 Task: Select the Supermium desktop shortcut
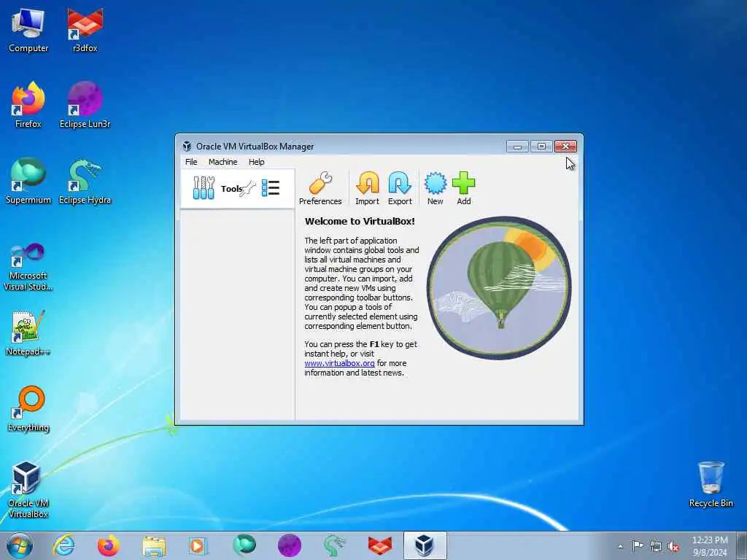click(28, 182)
